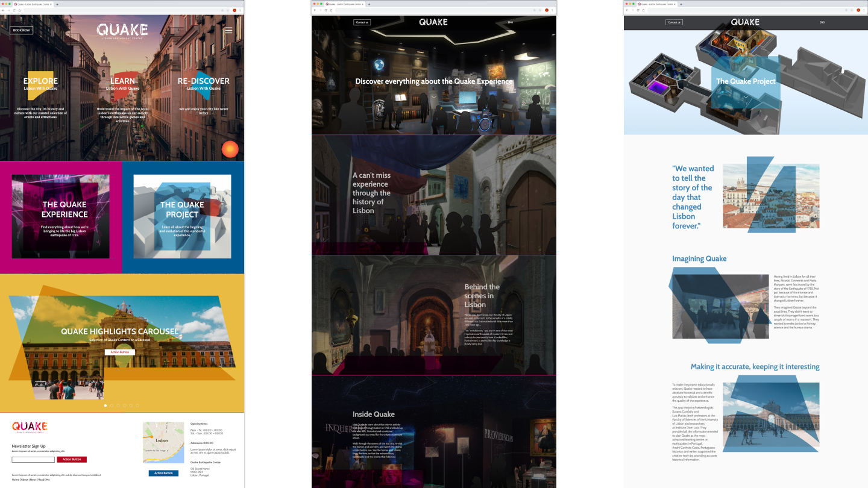Open the browser menu in the right window
This screenshot has height=488, width=868.
(864, 10)
